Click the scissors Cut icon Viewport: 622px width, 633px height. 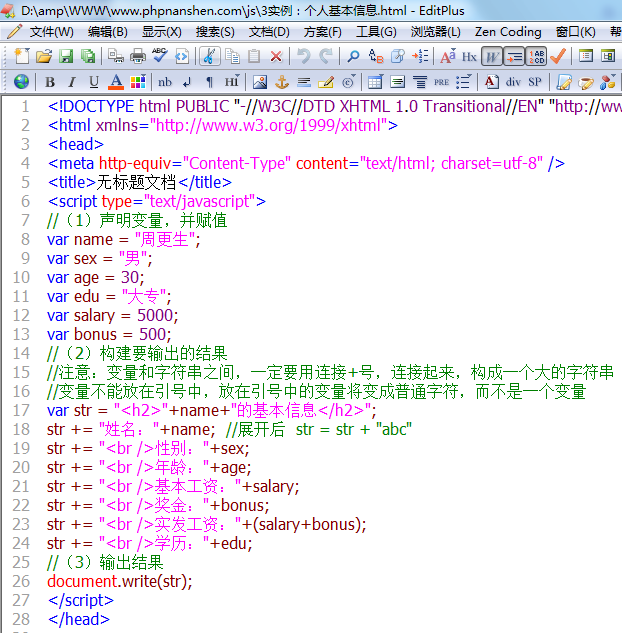tap(209, 56)
